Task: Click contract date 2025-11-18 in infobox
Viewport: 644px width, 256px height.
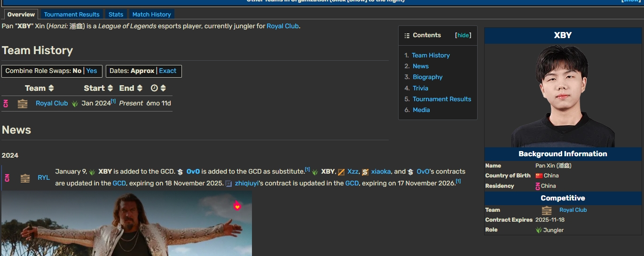Action: 550,220
